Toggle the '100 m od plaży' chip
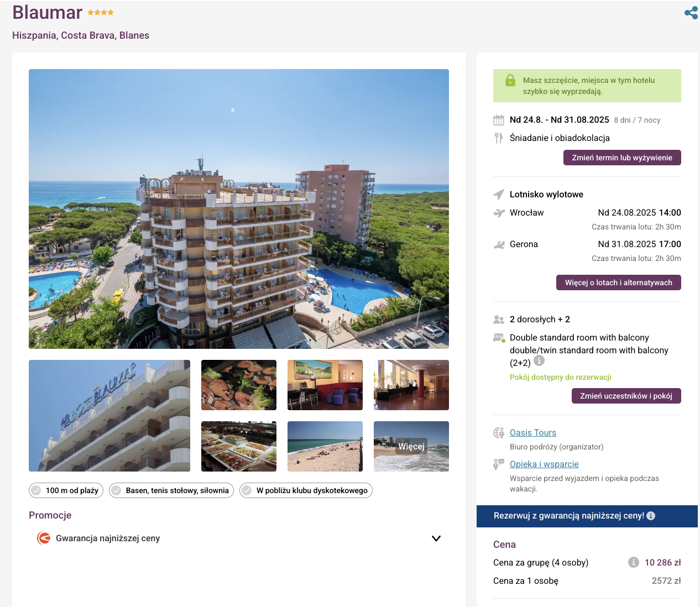This screenshot has width=700, height=607. point(66,490)
